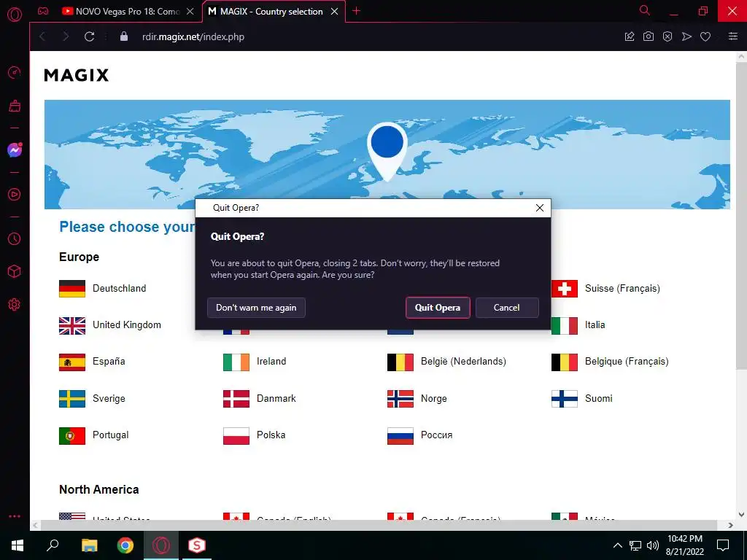Open a new tab
This screenshot has height=560, width=747.
[x=356, y=11]
